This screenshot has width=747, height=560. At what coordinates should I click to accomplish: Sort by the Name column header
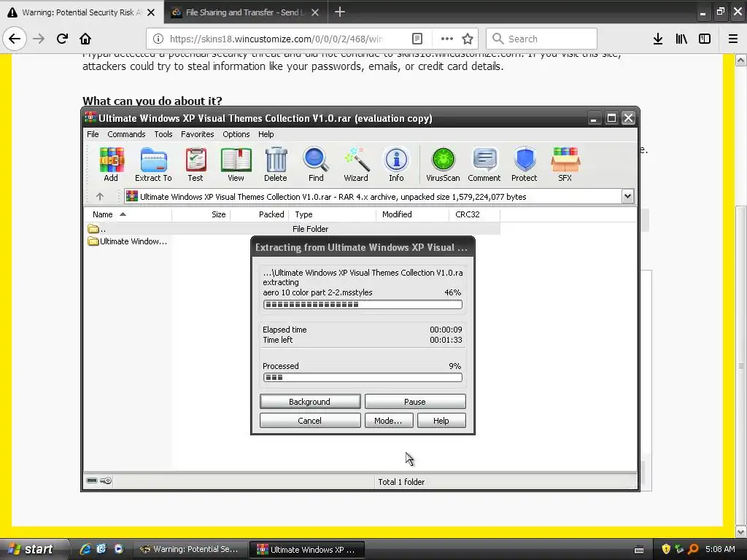[128, 215]
